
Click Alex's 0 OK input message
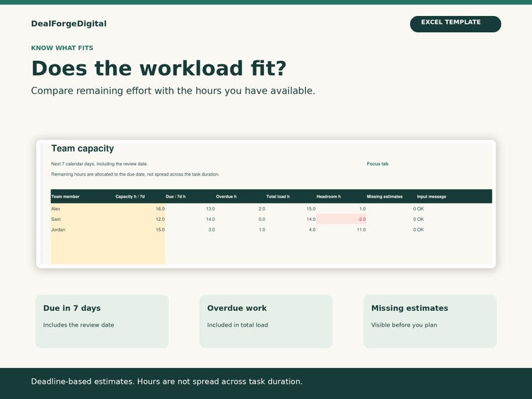(x=418, y=209)
